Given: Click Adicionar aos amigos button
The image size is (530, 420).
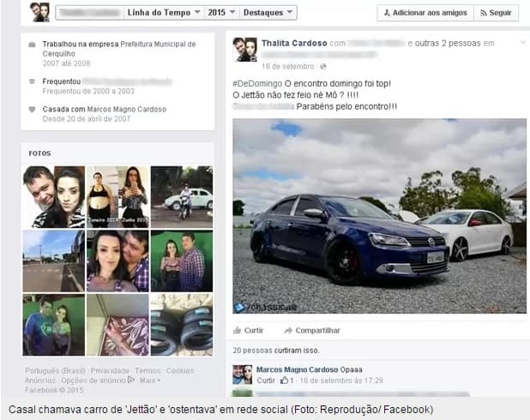Looking at the screenshot, I should tap(425, 13).
